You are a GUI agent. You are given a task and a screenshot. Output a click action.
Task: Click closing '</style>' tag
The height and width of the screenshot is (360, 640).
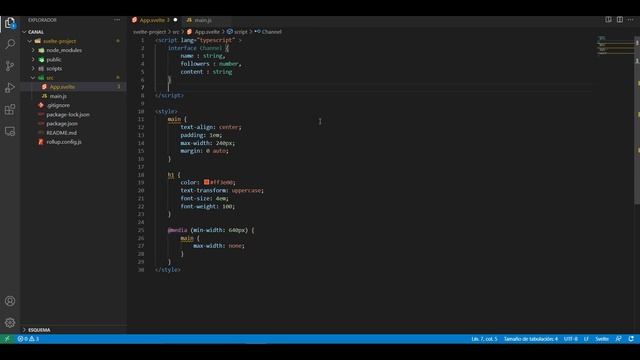tap(168, 270)
